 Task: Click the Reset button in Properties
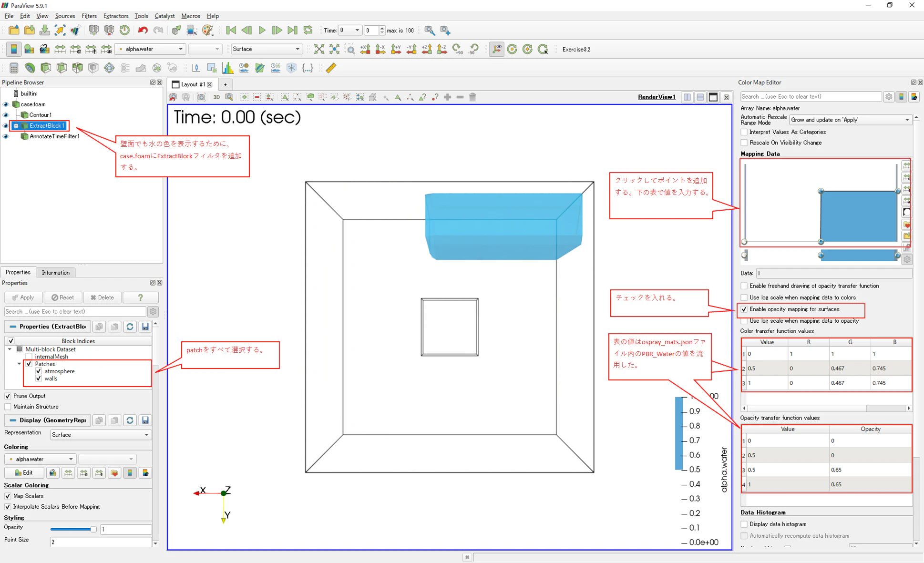pos(63,297)
